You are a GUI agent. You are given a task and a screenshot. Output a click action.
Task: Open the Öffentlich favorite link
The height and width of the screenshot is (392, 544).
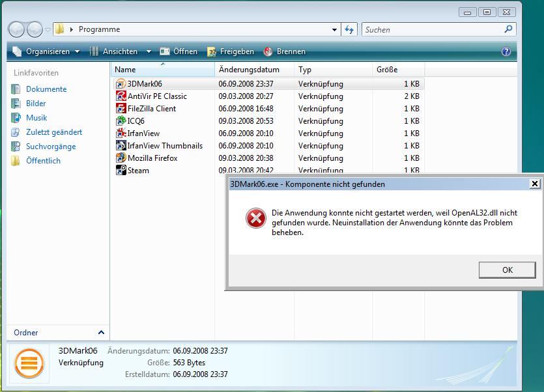coord(44,161)
